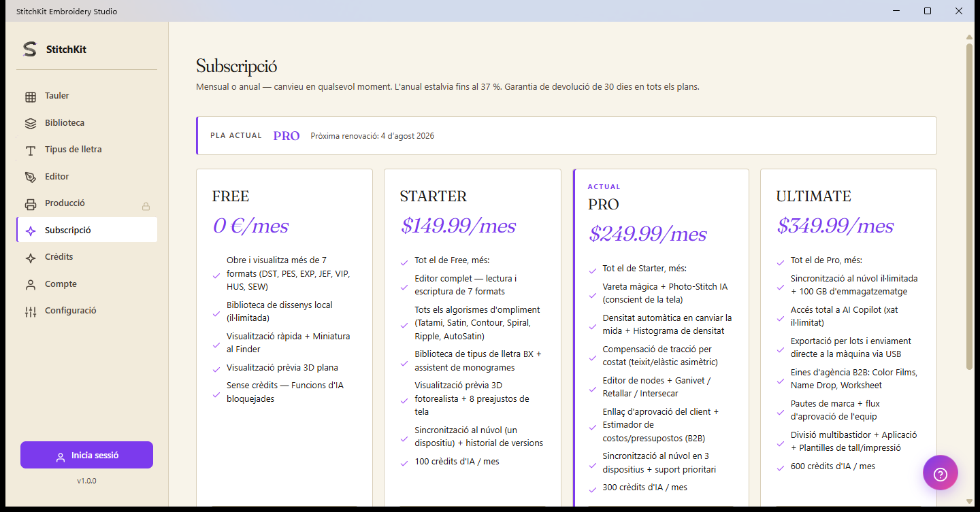Click the Subscripció page title
The image size is (980, 512).
[x=237, y=67]
